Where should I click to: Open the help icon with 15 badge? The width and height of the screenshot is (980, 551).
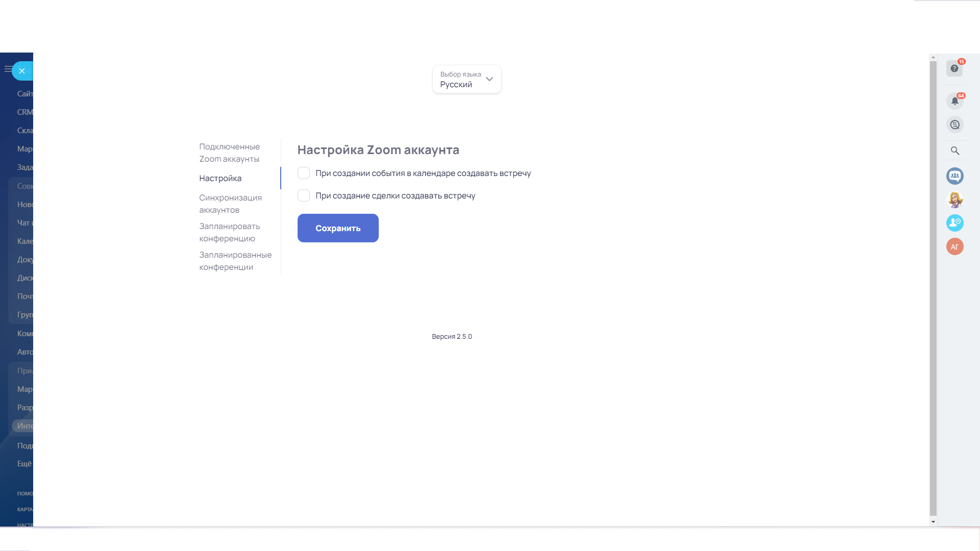coord(954,68)
